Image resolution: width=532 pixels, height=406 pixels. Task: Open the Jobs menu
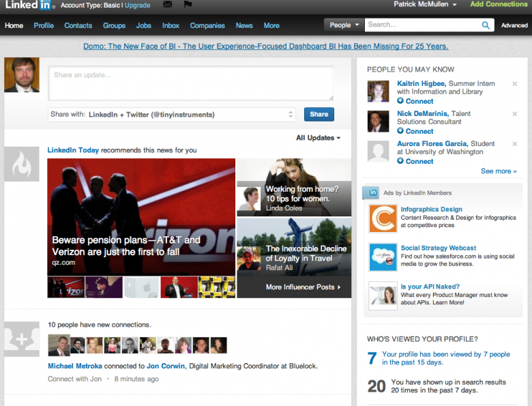143,25
